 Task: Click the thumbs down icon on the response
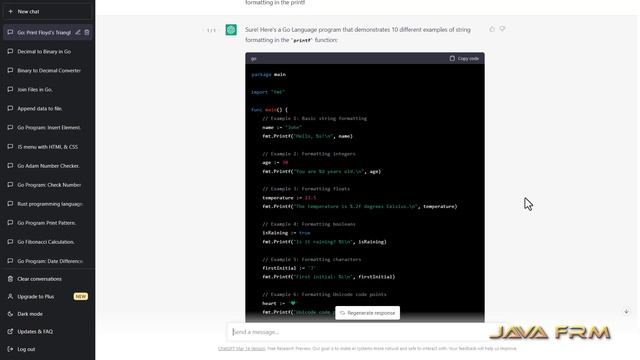[x=502, y=29]
